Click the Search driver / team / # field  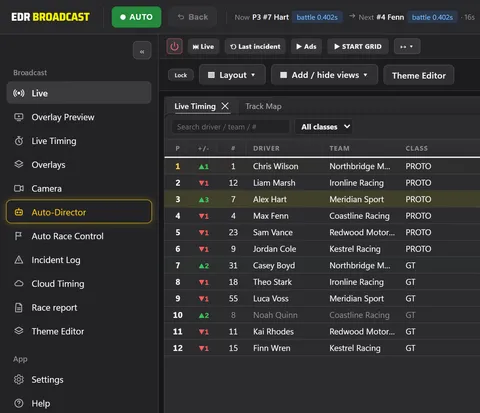(231, 127)
